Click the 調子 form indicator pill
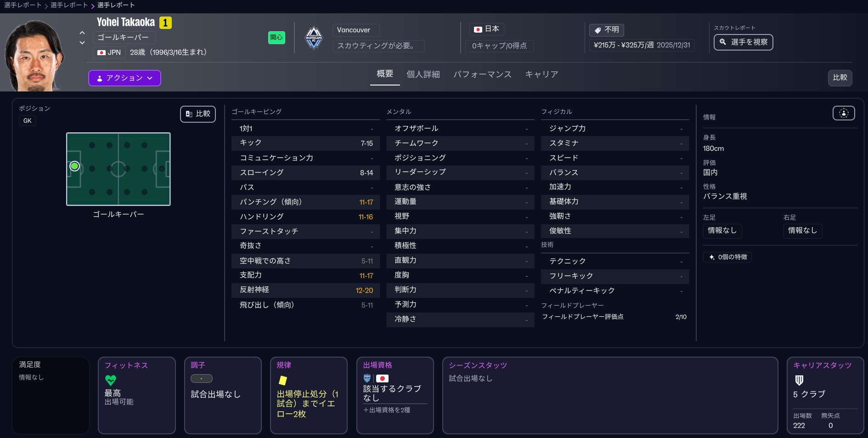The height and width of the screenshot is (438, 868). tap(202, 379)
